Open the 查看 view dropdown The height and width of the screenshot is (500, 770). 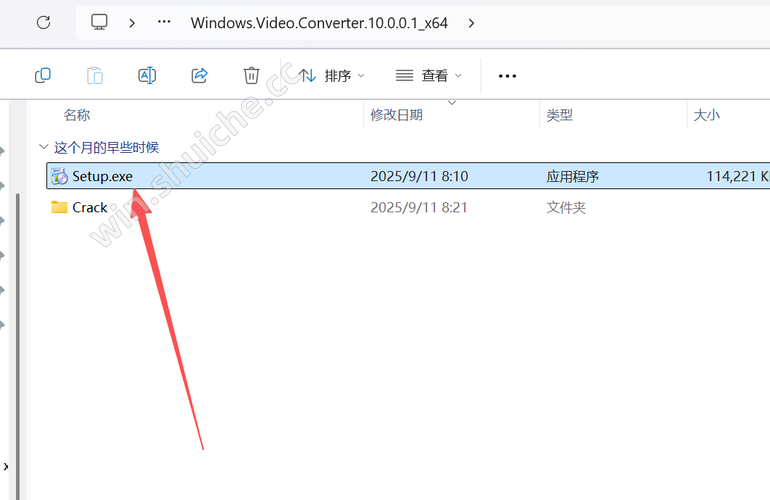tap(429, 76)
